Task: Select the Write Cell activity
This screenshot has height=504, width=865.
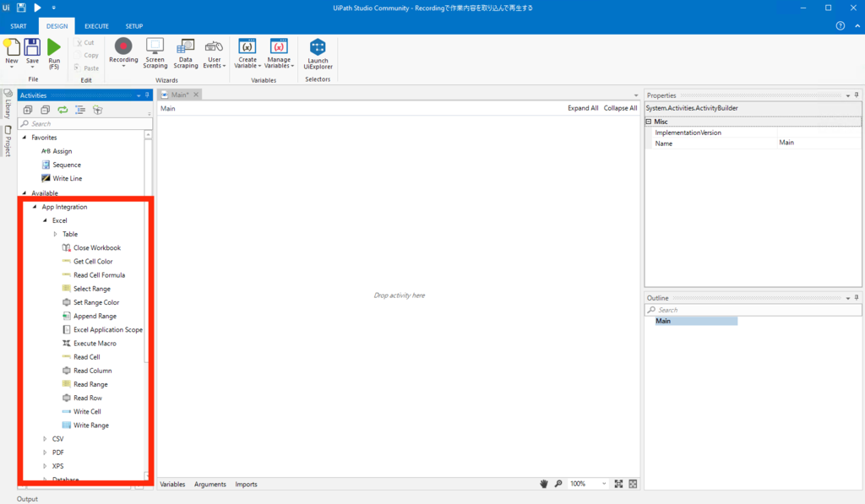Action: click(x=82, y=411)
